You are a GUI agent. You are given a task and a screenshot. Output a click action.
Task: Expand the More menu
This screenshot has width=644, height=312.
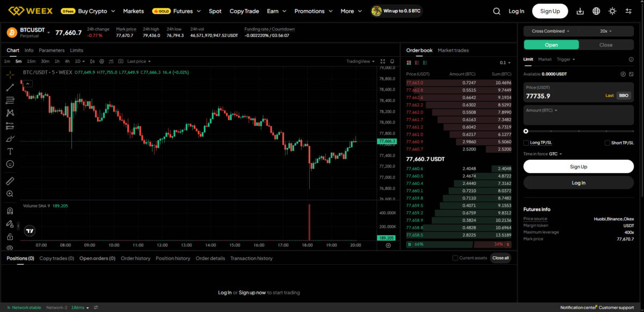(x=350, y=11)
